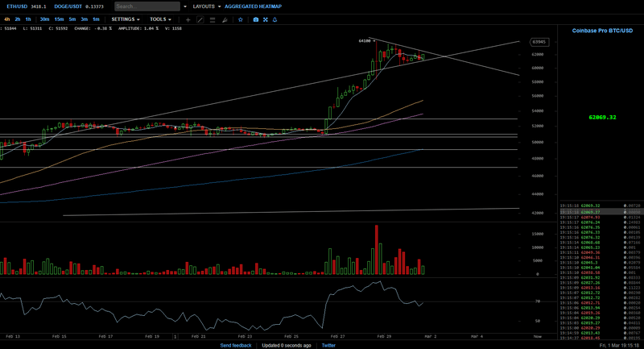This screenshot has width=644, height=349.
Task: Click the Now button on time axis
Action: tap(537, 336)
